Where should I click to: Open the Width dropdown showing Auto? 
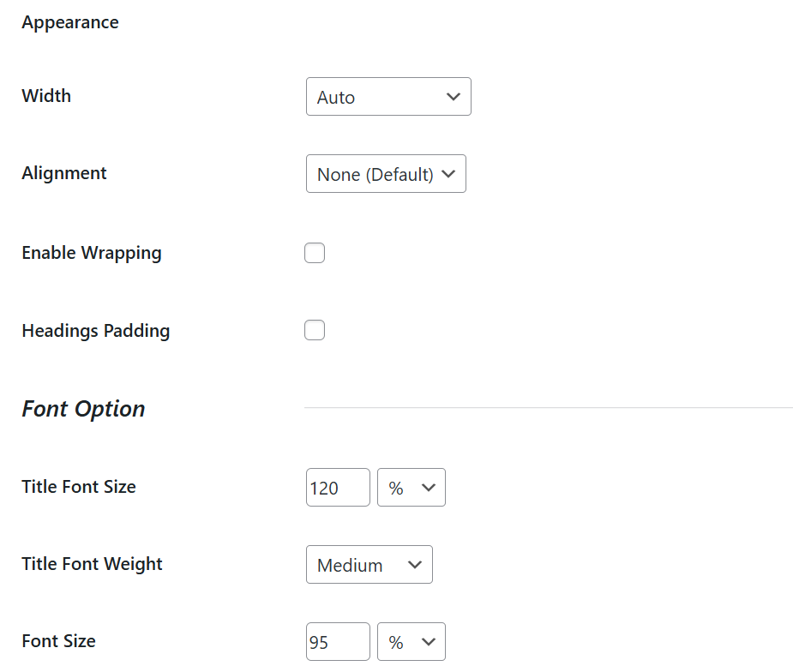[388, 97]
